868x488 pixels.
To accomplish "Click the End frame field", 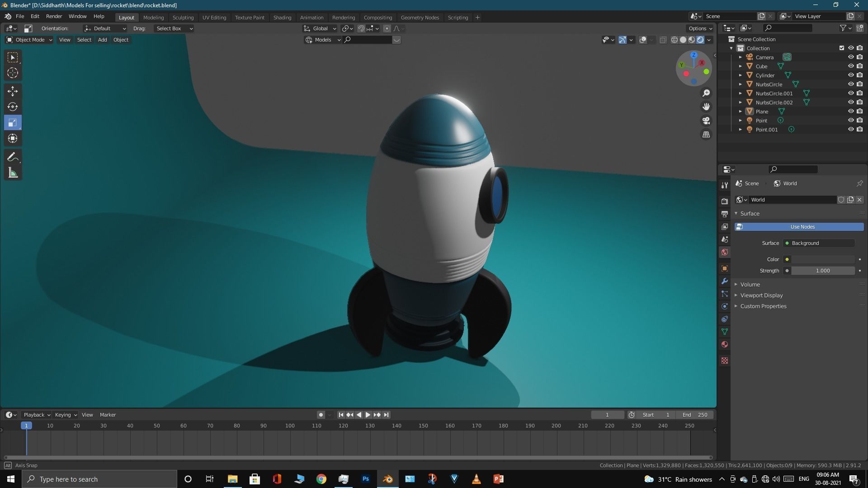I will tap(695, 415).
